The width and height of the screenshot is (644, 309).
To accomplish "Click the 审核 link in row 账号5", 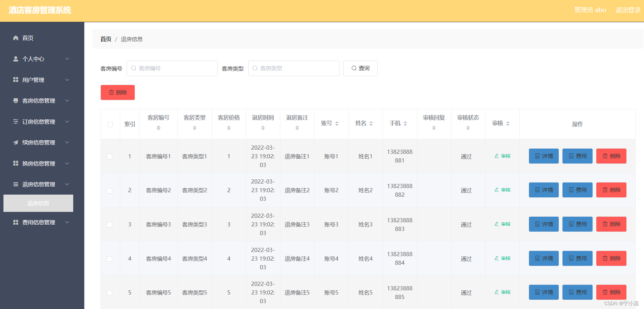I will pos(502,292).
